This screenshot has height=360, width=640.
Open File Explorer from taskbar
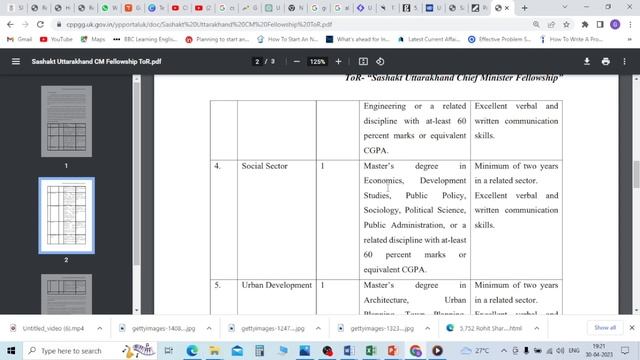214,351
